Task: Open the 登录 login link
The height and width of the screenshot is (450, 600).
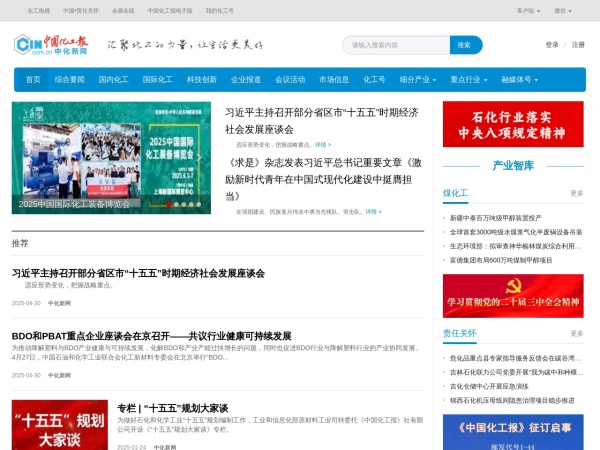Action: coord(552,45)
